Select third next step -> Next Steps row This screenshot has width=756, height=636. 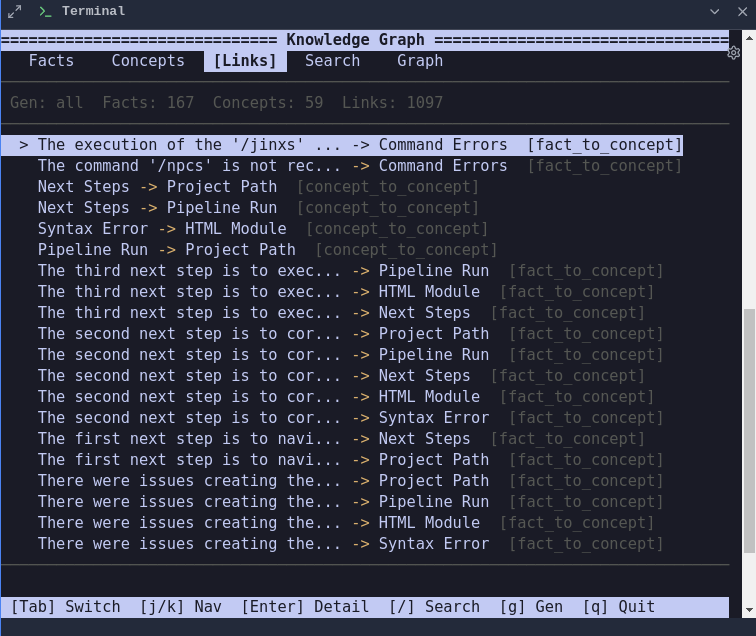(x=341, y=312)
